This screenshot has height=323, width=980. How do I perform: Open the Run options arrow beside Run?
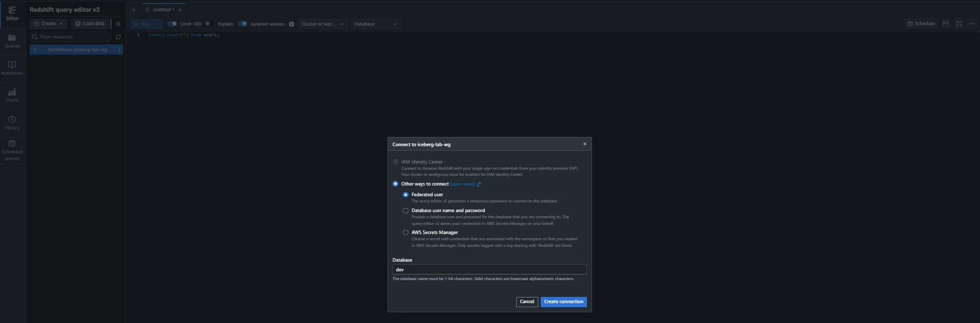pos(158,24)
